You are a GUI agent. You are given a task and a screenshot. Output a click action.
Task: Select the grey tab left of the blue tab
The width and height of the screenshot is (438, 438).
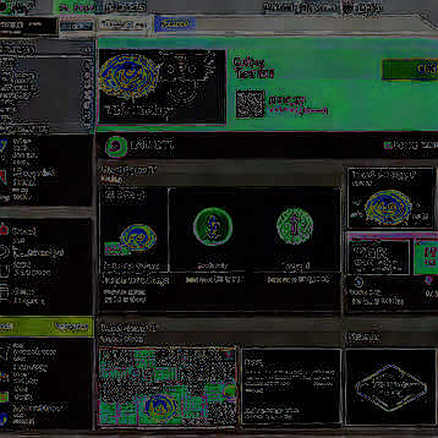(x=123, y=25)
